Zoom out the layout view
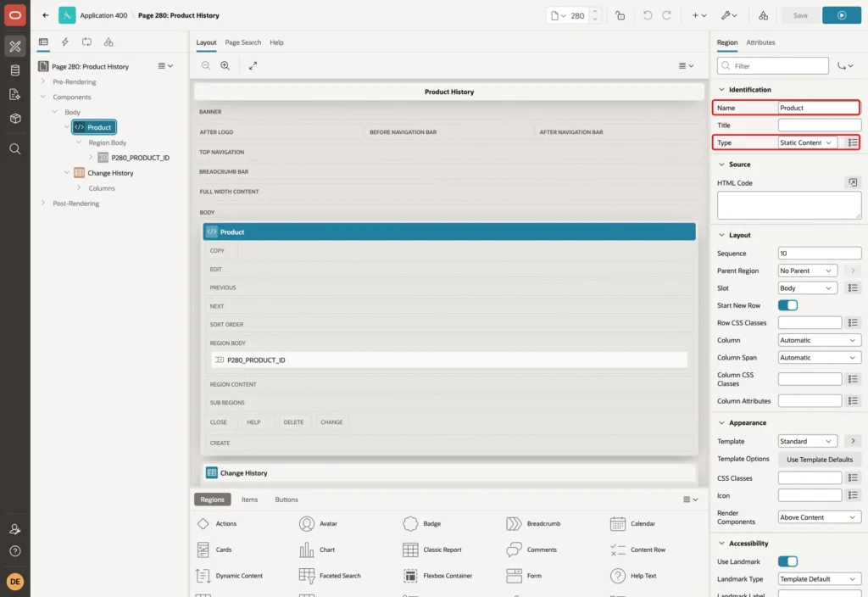The image size is (868, 597). (206, 65)
